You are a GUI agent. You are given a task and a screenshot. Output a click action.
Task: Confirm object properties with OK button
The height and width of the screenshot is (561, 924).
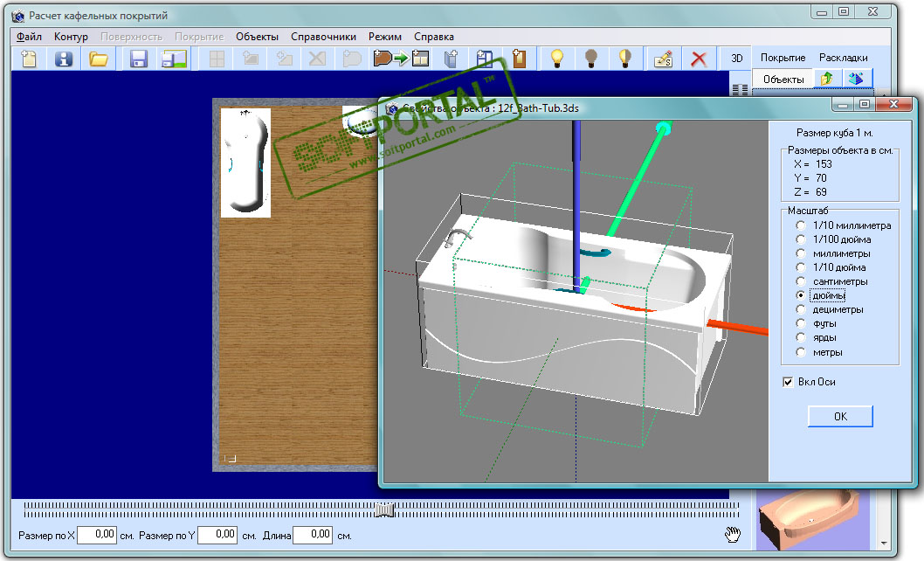(x=840, y=417)
